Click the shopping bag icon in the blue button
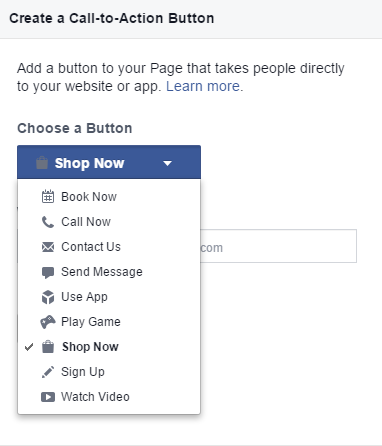The height and width of the screenshot is (446, 382). click(x=42, y=163)
